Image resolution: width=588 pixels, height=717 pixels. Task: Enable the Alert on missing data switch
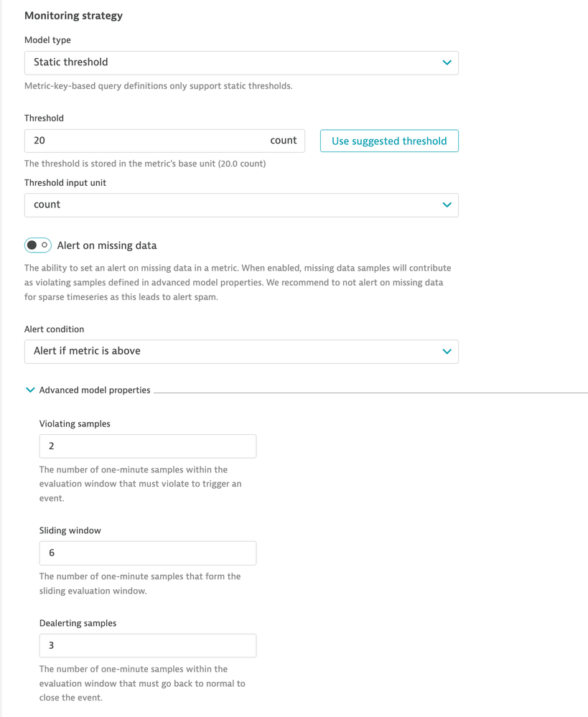(38, 245)
